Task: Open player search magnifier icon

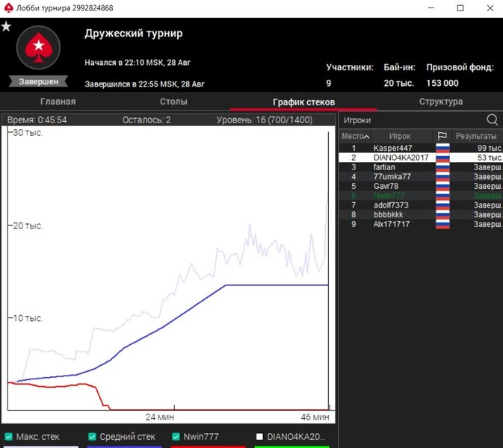Action: [x=493, y=119]
